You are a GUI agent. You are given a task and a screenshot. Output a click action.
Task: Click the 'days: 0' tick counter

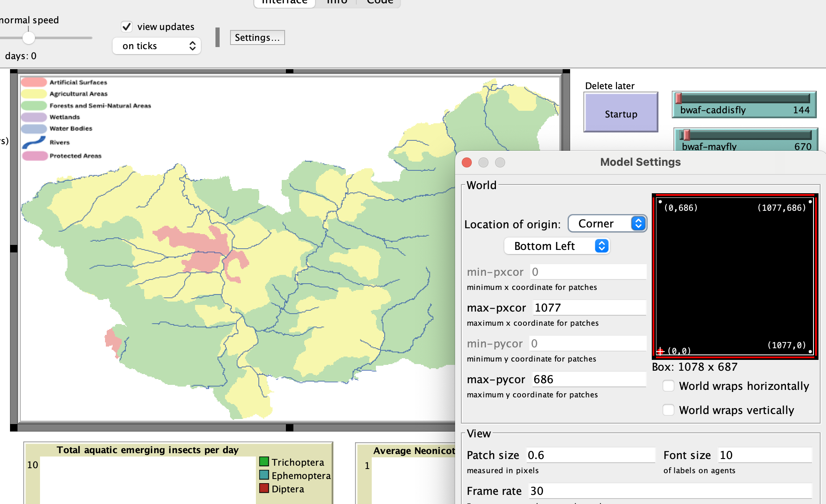pyautogui.click(x=21, y=56)
